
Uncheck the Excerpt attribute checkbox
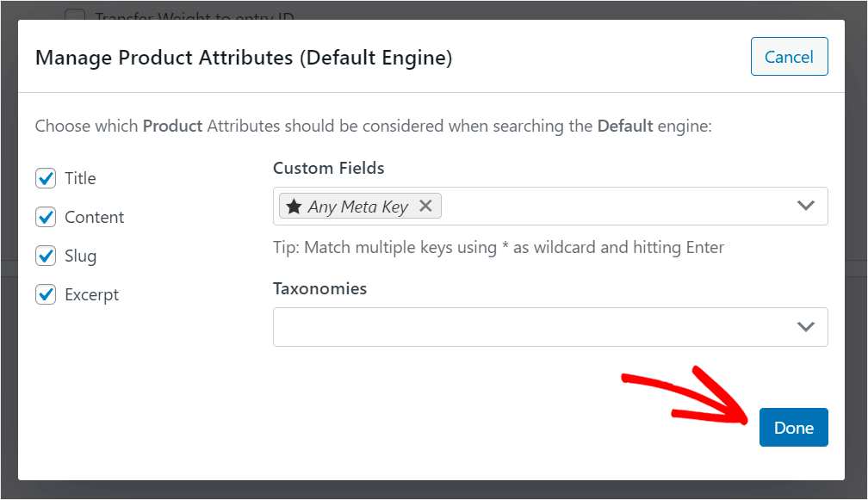46,294
